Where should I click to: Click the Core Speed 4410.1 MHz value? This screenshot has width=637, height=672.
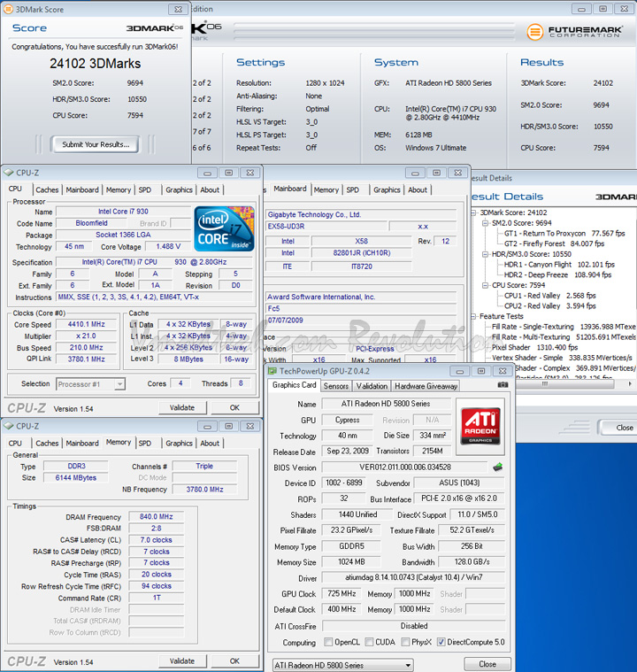(86, 324)
